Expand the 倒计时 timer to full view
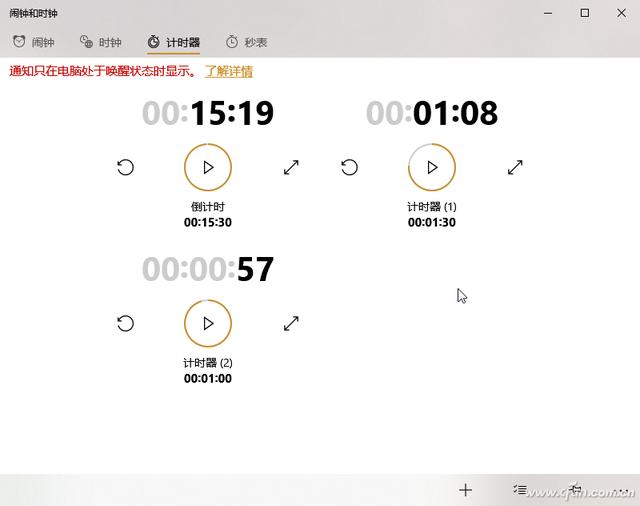The height and width of the screenshot is (506, 640). click(x=291, y=167)
